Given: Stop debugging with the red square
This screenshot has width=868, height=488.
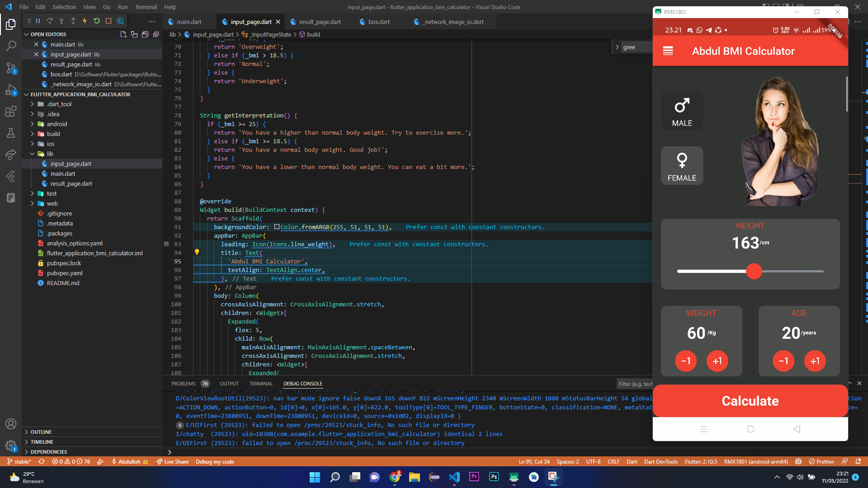Looking at the screenshot, I should click(x=108, y=21).
